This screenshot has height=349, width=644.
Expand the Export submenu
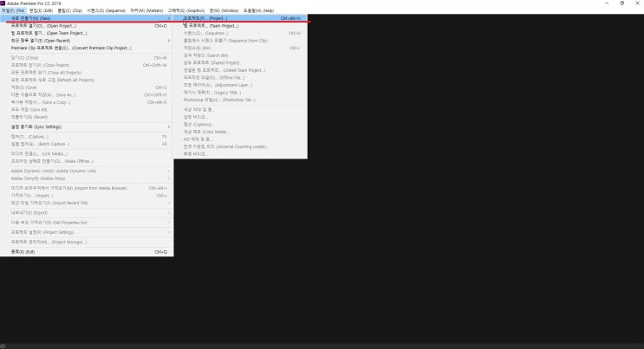pyautogui.click(x=87, y=213)
